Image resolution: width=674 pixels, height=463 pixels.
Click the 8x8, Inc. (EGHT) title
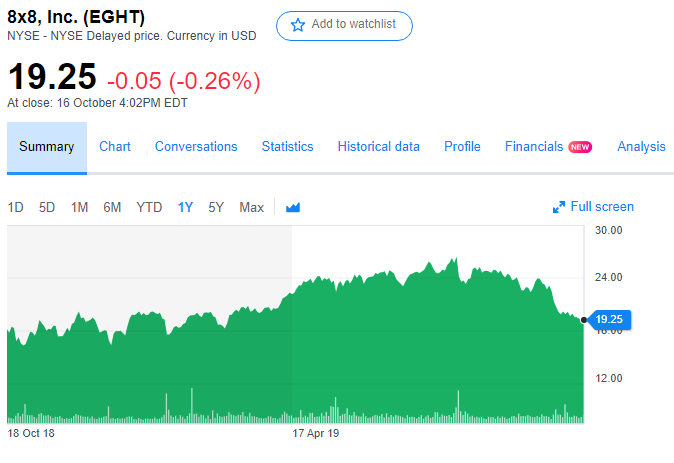(x=76, y=17)
